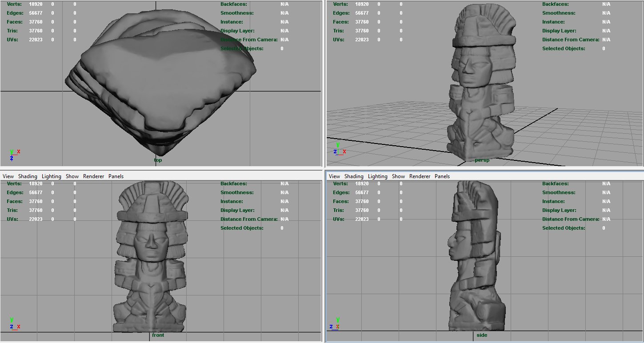Click the Z axis label on front view gizmo

[x=12, y=327]
